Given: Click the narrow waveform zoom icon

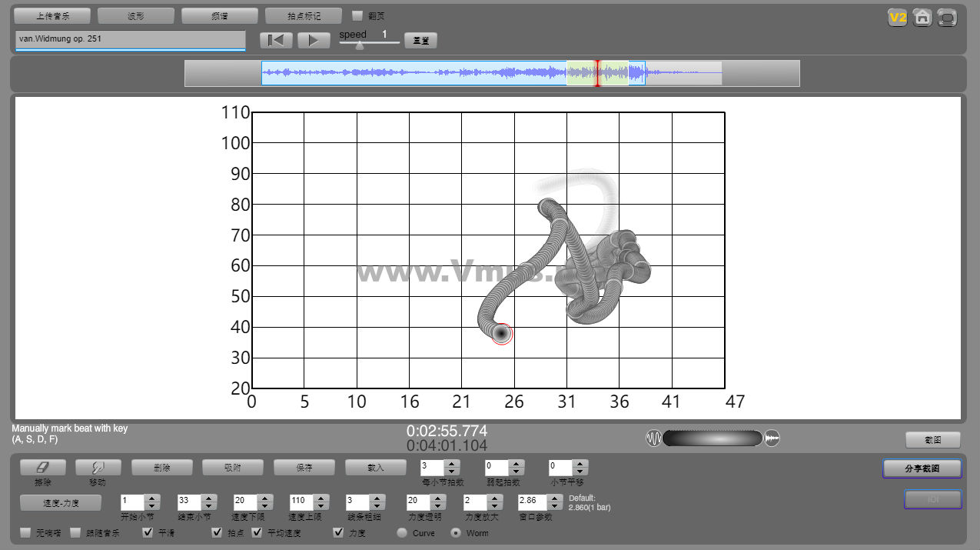Looking at the screenshot, I should (653, 438).
